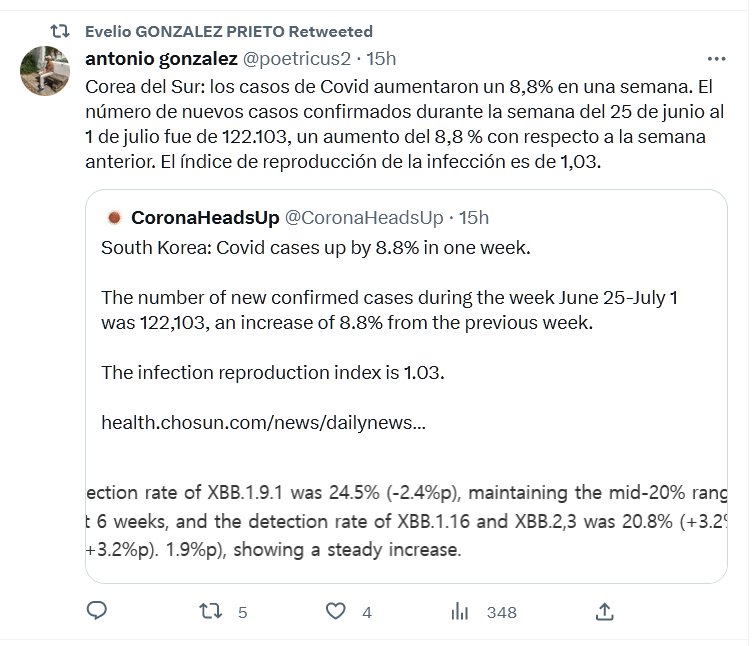This screenshot has height=646, width=754.
Task: Open the health.chosun.com news link
Action: 263,422
